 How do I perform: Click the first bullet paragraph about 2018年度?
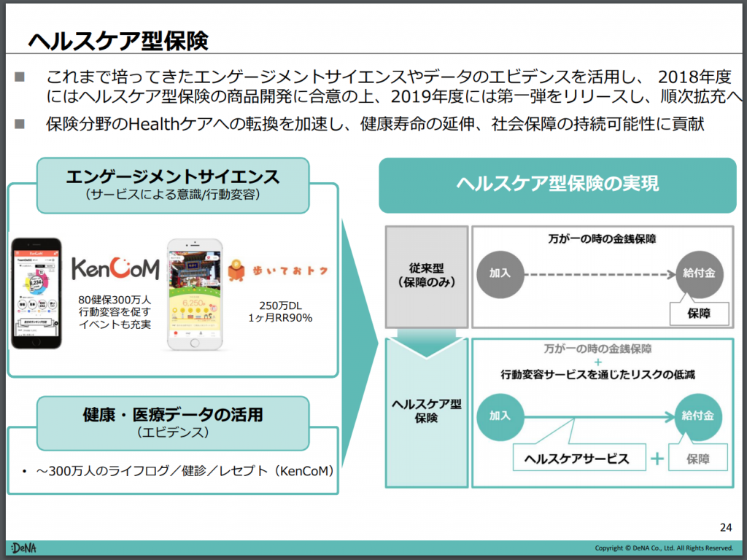pyautogui.click(x=393, y=86)
